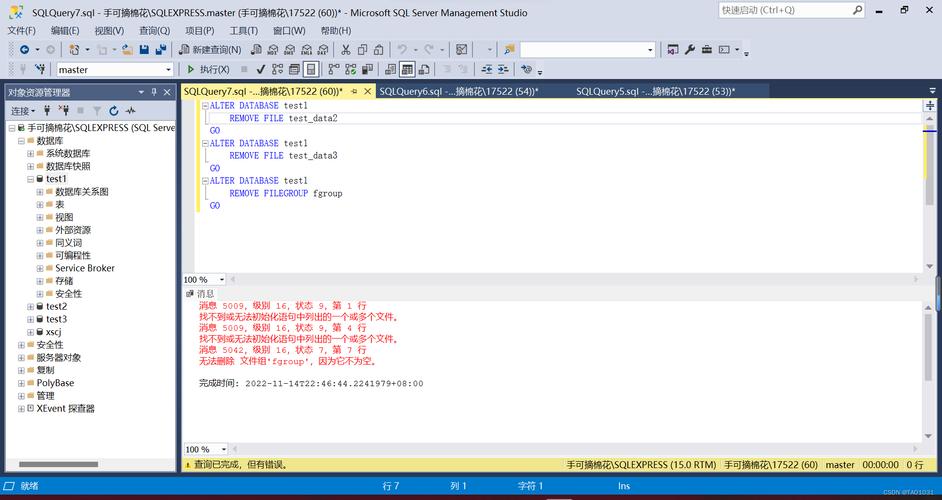
Task: Open the master database dropdown
Action: pos(168,70)
